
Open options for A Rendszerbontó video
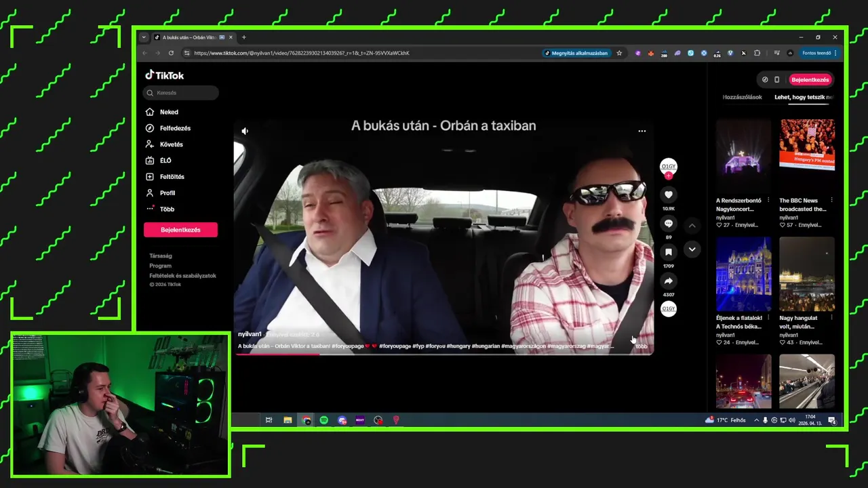pyautogui.click(x=768, y=201)
